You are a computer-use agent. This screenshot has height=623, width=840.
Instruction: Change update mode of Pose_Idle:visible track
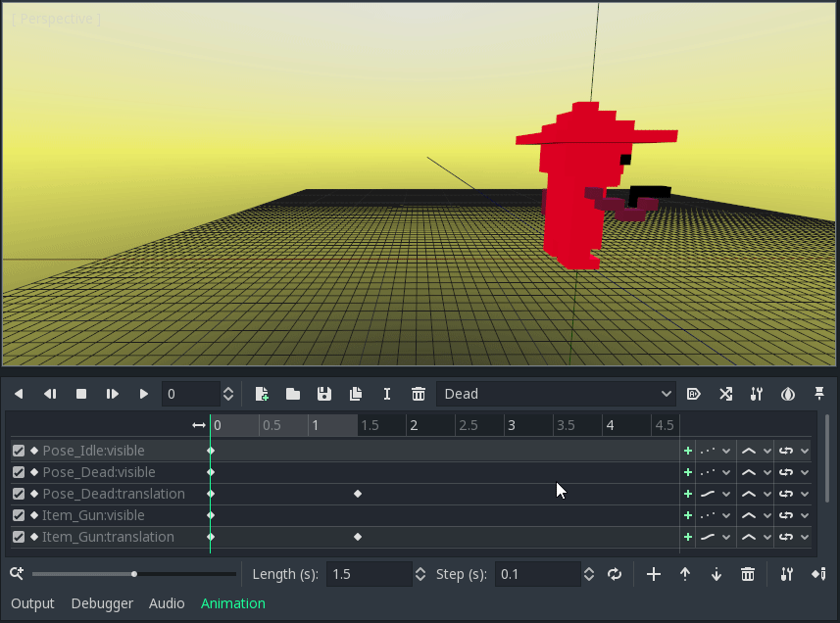[x=716, y=451]
